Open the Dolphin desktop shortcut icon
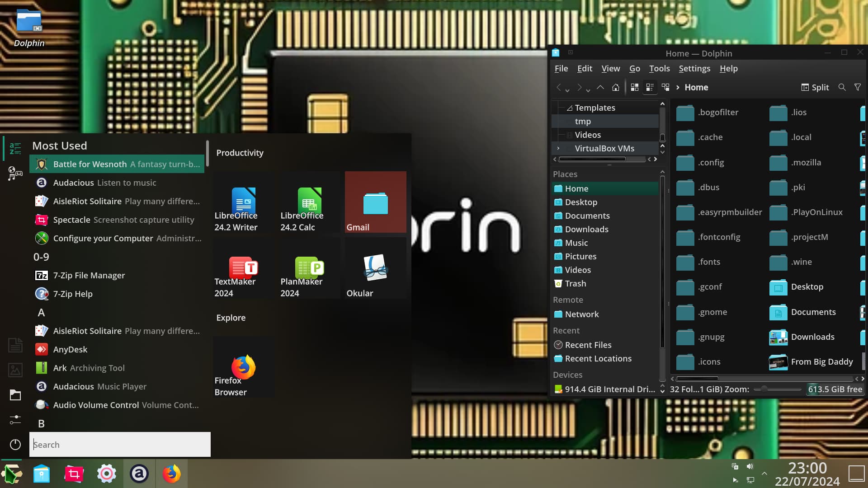Viewport: 868px width, 488px height. pos(29,28)
